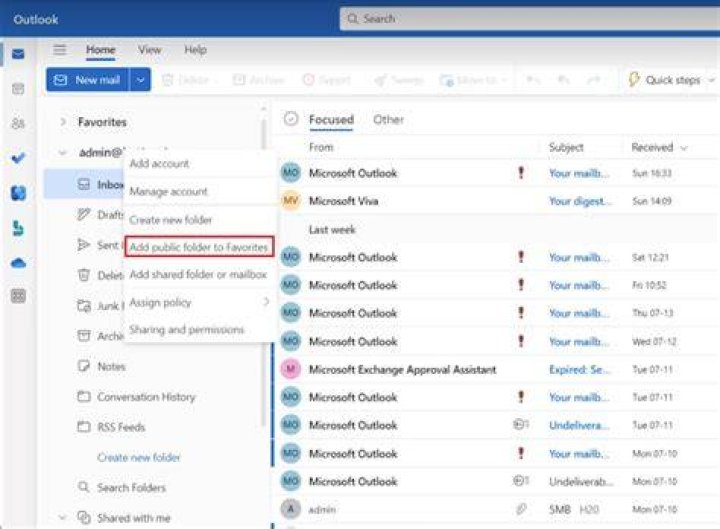Open the Microsoft Viva digest message
Viewport: 720px width, 529px height.
click(498, 201)
